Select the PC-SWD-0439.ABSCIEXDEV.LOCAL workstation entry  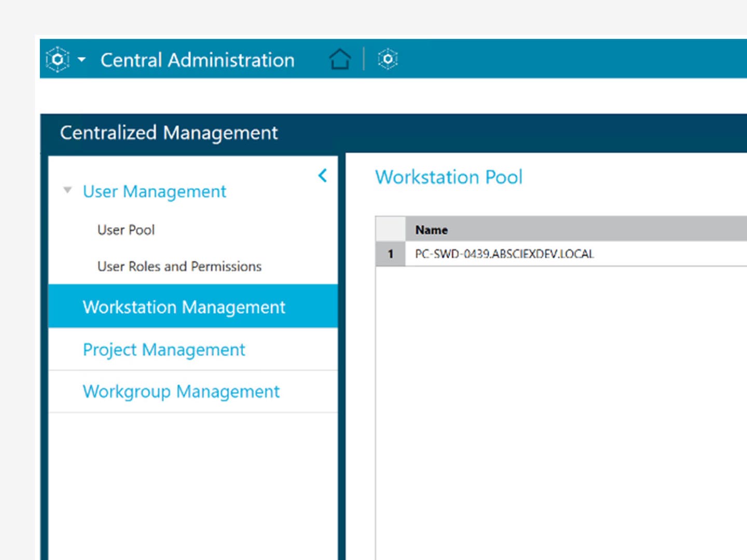pyautogui.click(x=504, y=254)
